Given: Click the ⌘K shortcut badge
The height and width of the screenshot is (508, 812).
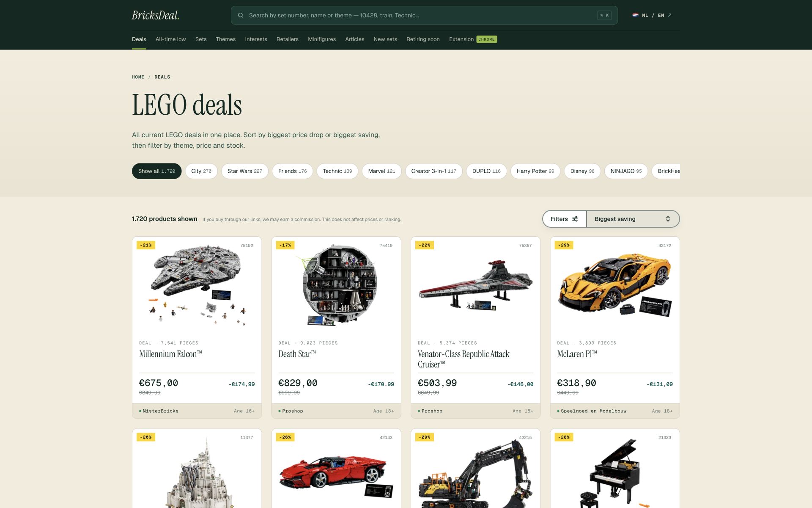Looking at the screenshot, I should click(604, 15).
